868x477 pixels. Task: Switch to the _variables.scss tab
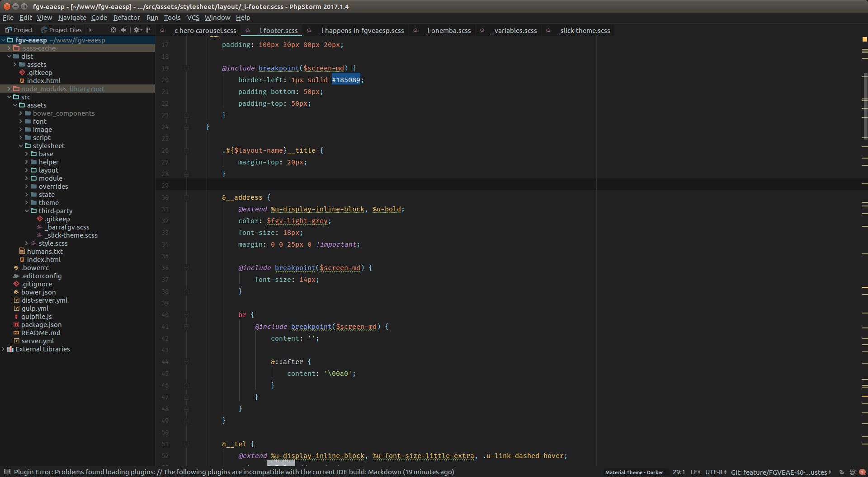coord(514,30)
